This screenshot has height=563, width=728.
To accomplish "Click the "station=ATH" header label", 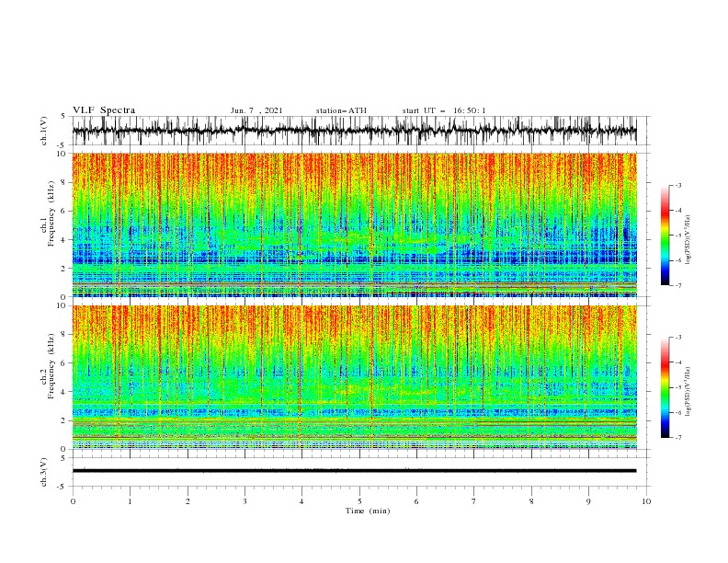I will pos(341,110).
